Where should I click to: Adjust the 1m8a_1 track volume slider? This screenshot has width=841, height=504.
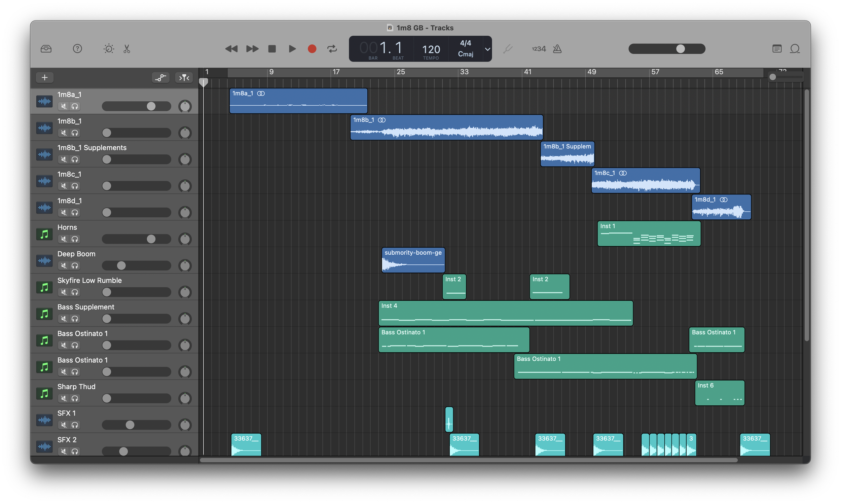[137, 106]
